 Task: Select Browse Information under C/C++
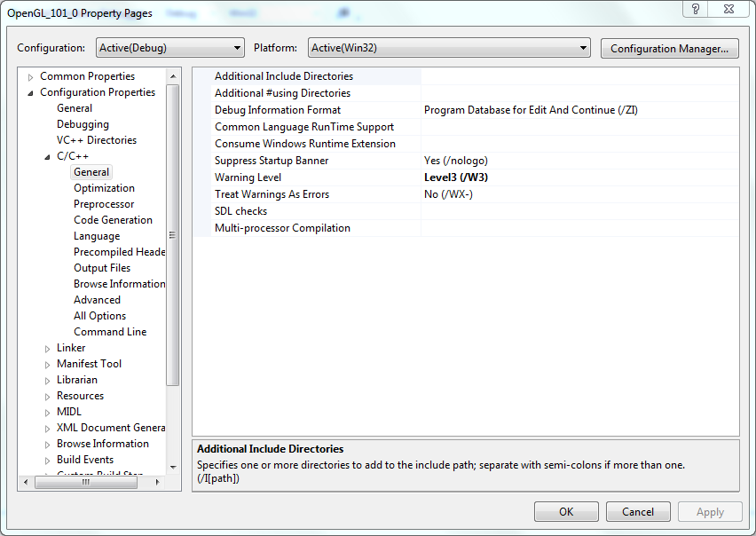119,284
